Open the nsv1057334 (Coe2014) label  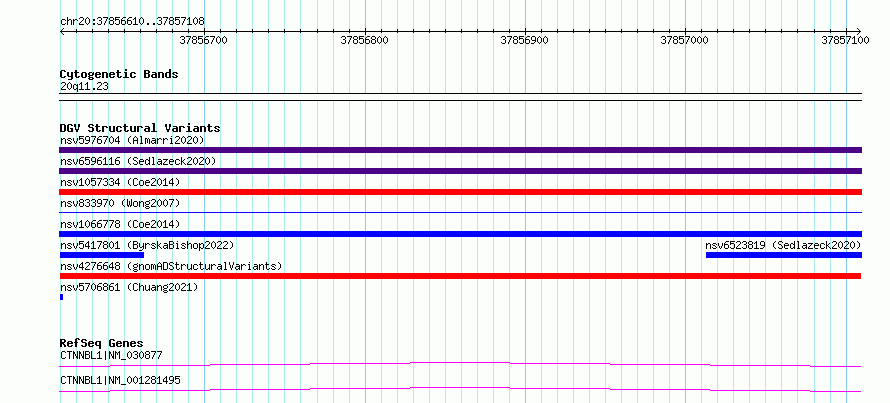coord(120,182)
